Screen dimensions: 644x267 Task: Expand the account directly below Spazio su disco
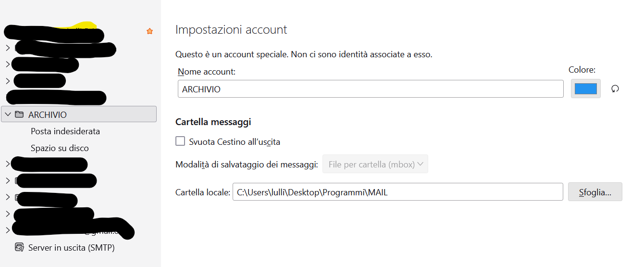8,164
